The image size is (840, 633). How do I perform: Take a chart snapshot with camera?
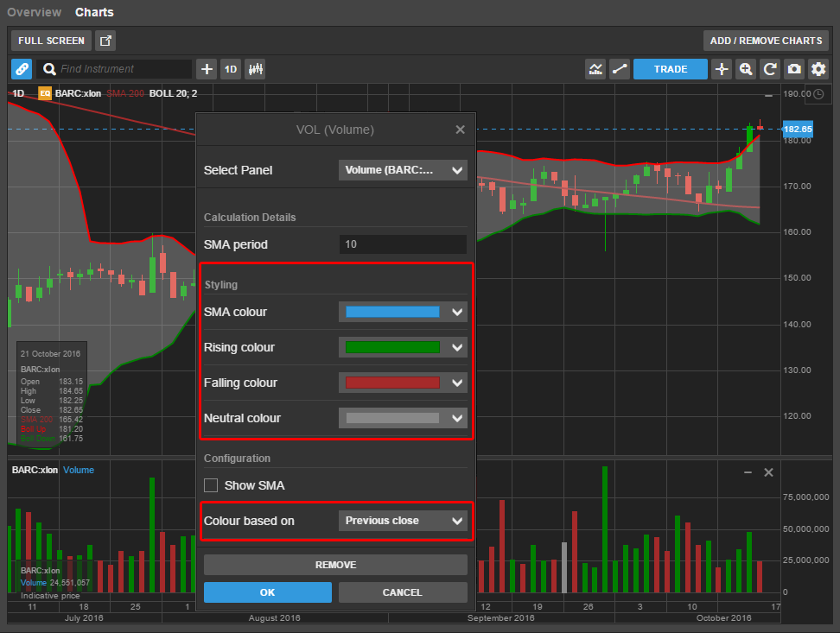(793, 69)
